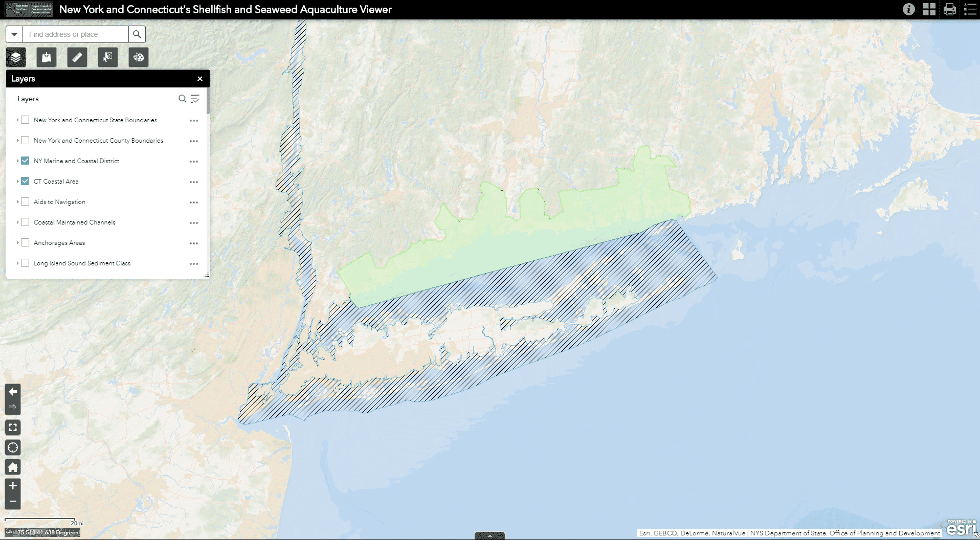Disable the CT Coastal Area layer
This screenshot has height=540, width=980.
point(25,181)
